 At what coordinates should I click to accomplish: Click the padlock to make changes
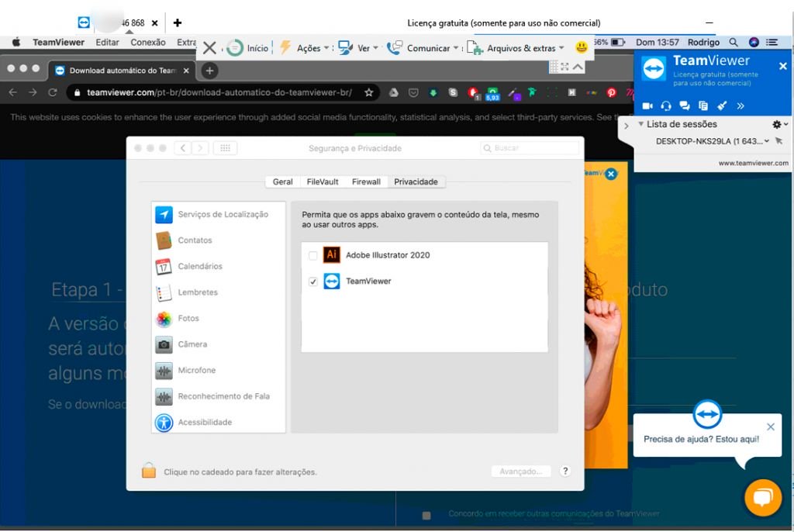click(149, 471)
